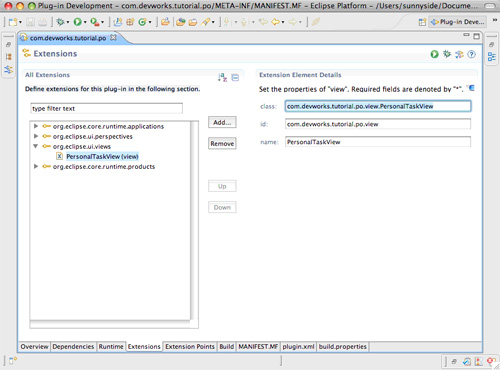Maximize the editor area
The width and height of the screenshot is (500, 370).
click(x=477, y=36)
